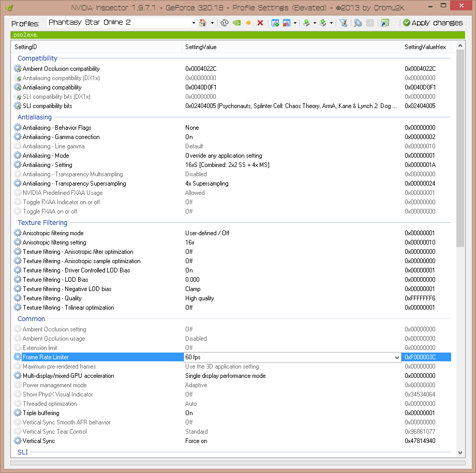Go to the home (global) profile icon
Screen dimensions: 476x473
(x=203, y=23)
